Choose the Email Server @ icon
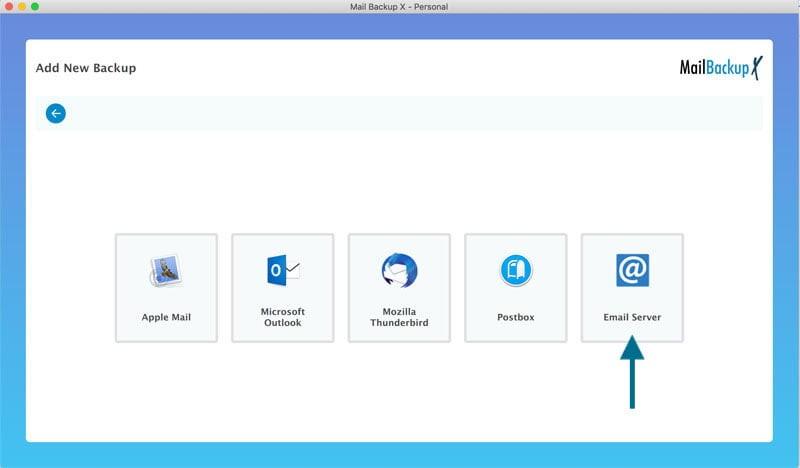Viewport: 800px width, 468px height. pyautogui.click(x=632, y=270)
